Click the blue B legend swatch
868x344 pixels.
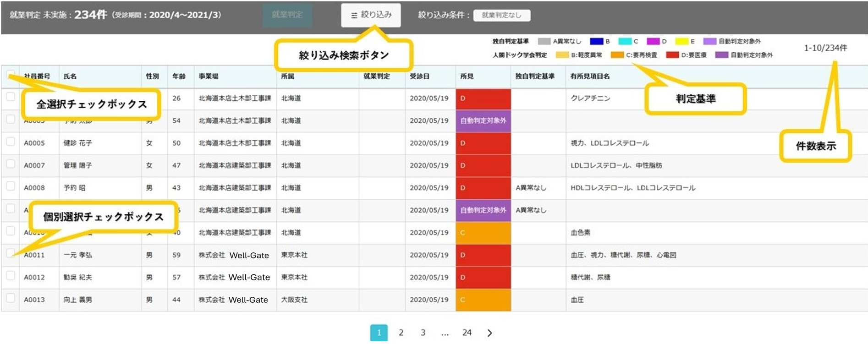tap(596, 41)
